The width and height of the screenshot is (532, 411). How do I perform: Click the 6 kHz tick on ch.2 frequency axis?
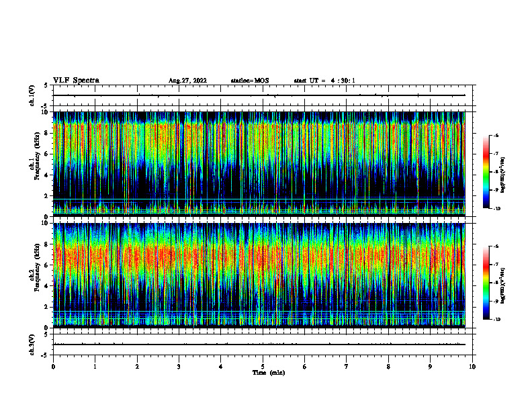pyautogui.click(x=47, y=265)
